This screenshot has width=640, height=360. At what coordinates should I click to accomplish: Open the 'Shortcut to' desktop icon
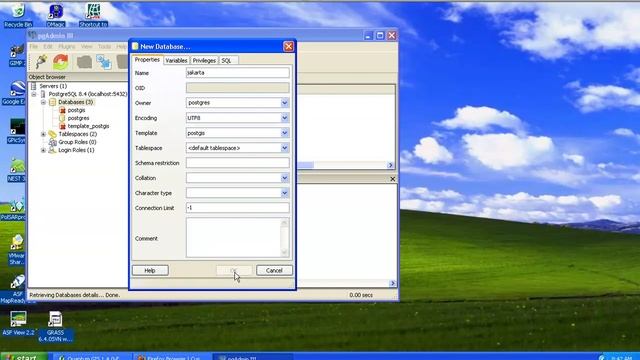point(93,16)
